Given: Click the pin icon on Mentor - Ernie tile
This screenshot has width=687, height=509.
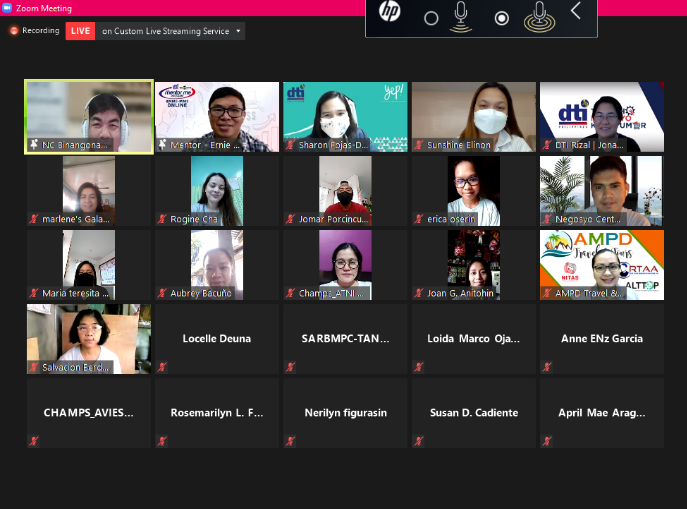Looking at the screenshot, I should tap(162, 145).
